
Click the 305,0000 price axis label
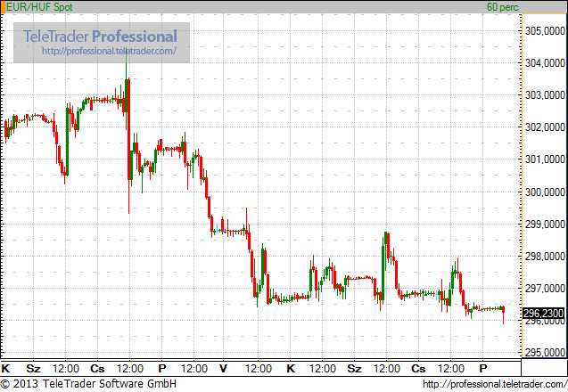(545, 31)
